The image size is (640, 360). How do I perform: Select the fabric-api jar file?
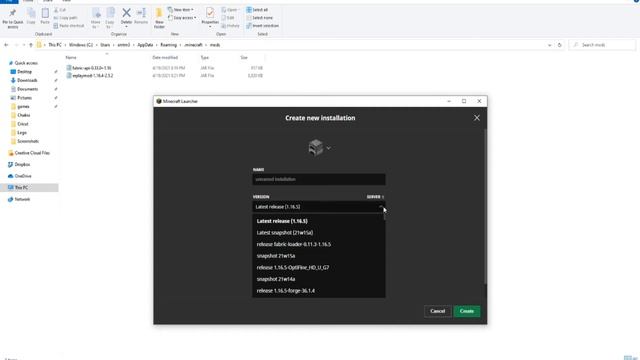92,68
